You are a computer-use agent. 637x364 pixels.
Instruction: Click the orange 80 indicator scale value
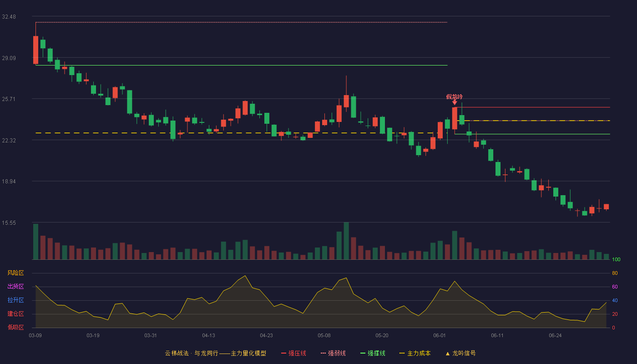point(615,273)
